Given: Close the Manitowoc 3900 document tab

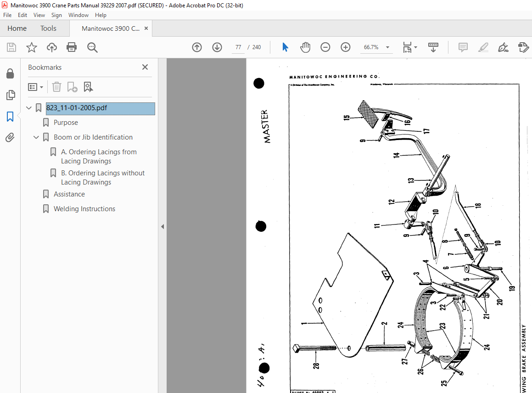Looking at the screenshot, I should coord(146,28).
